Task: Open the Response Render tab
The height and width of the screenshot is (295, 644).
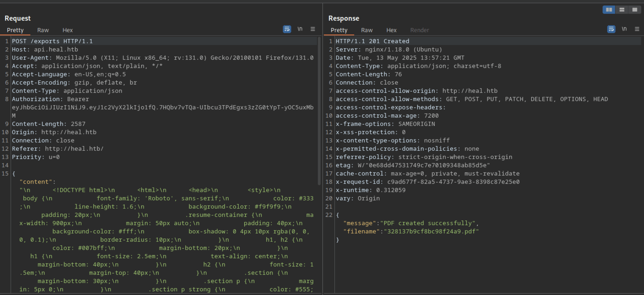Action: click(x=419, y=30)
